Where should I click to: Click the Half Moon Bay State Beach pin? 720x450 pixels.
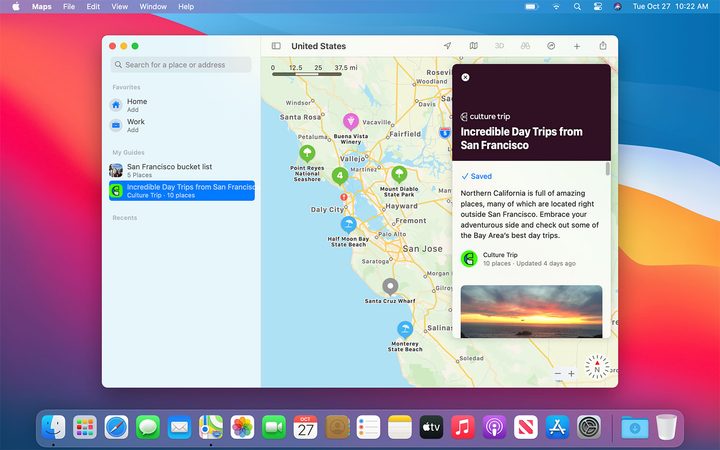(x=349, y=225)
